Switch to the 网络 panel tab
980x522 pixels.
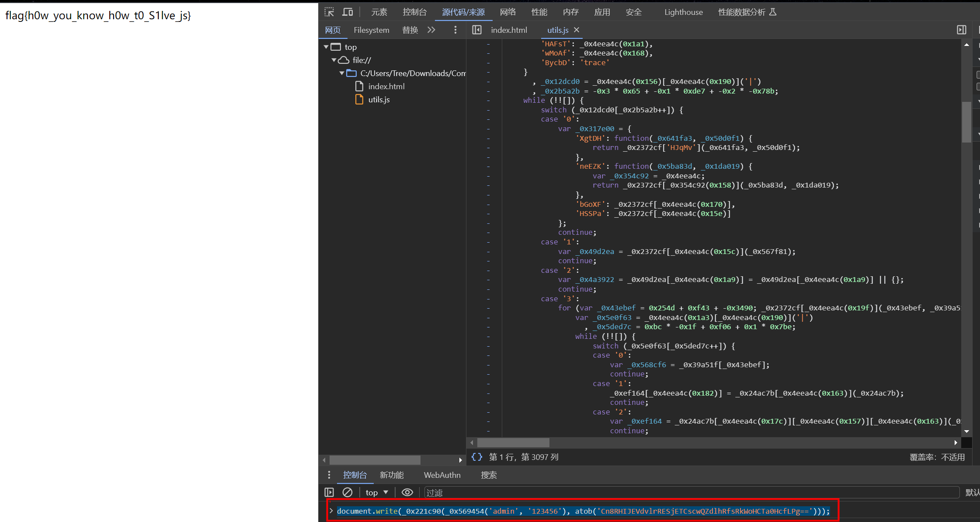click(x=507, y=12)
